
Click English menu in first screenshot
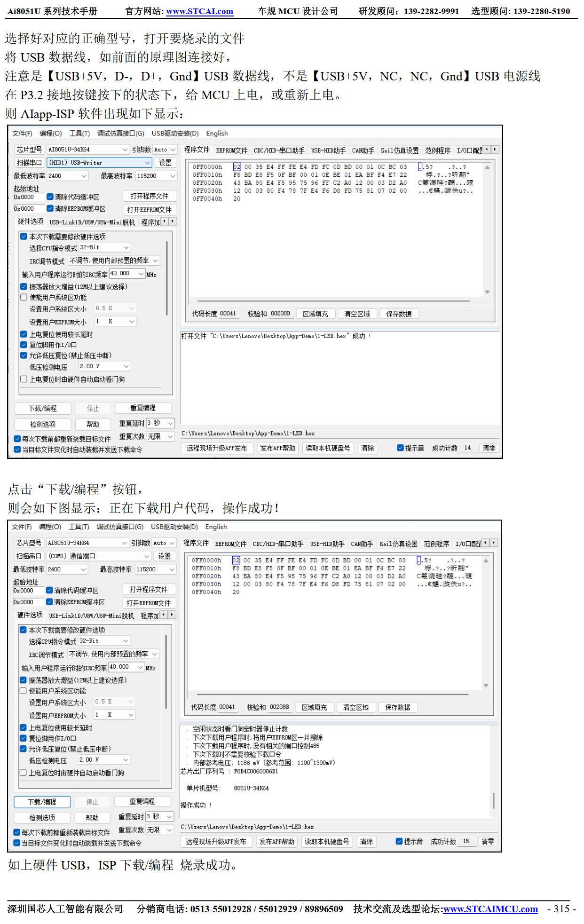coord(217,134)
